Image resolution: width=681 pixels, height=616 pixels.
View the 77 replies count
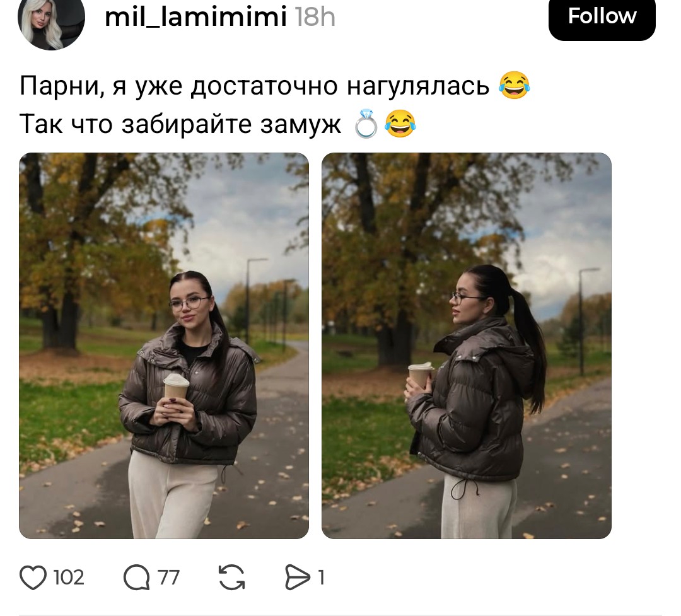point(168,578)
